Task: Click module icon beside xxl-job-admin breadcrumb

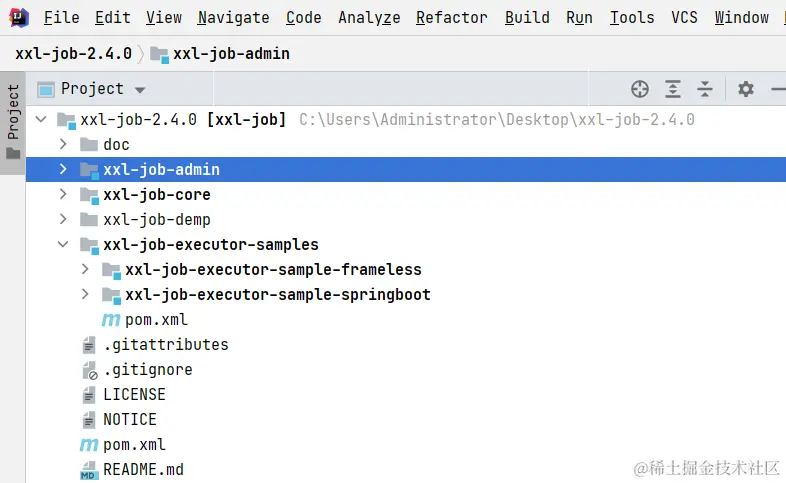Action: (x=159, y=55)
